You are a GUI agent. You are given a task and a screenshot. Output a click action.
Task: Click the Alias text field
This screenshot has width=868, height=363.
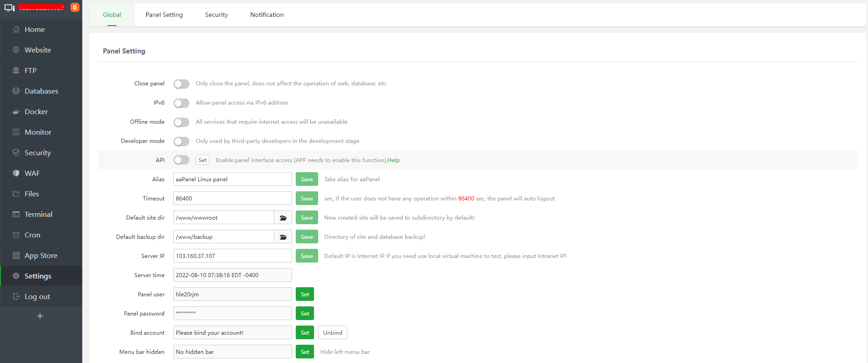232,179
